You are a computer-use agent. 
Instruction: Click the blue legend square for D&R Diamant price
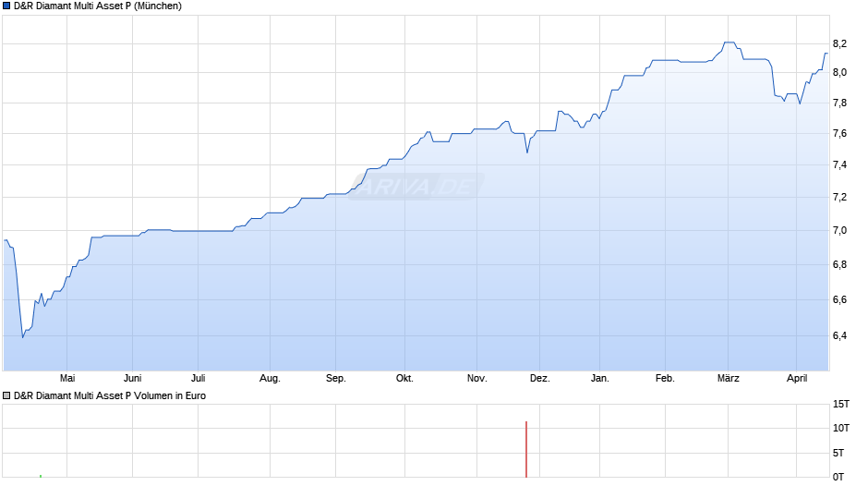click(x=6, y=6)
